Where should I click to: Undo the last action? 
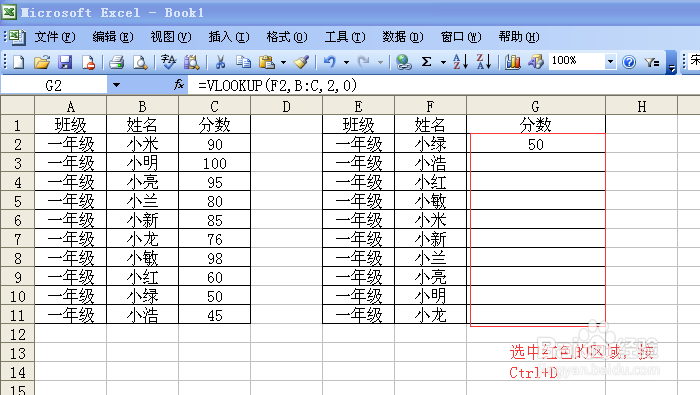pos(329,62)
